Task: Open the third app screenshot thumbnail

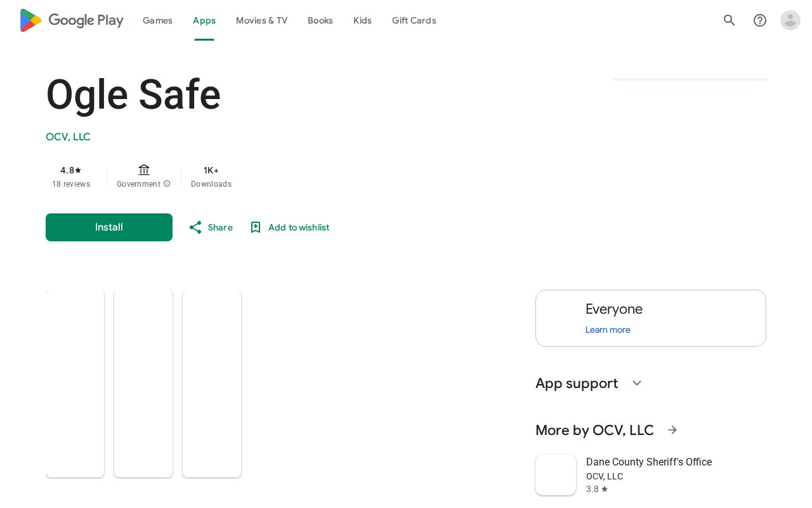Action: pos(212,384)
